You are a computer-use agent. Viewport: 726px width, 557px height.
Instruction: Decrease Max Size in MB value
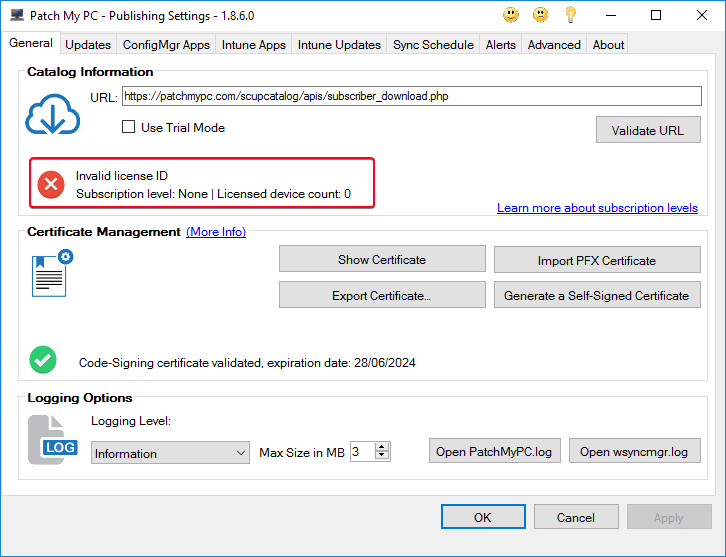(x=382, y=456)
